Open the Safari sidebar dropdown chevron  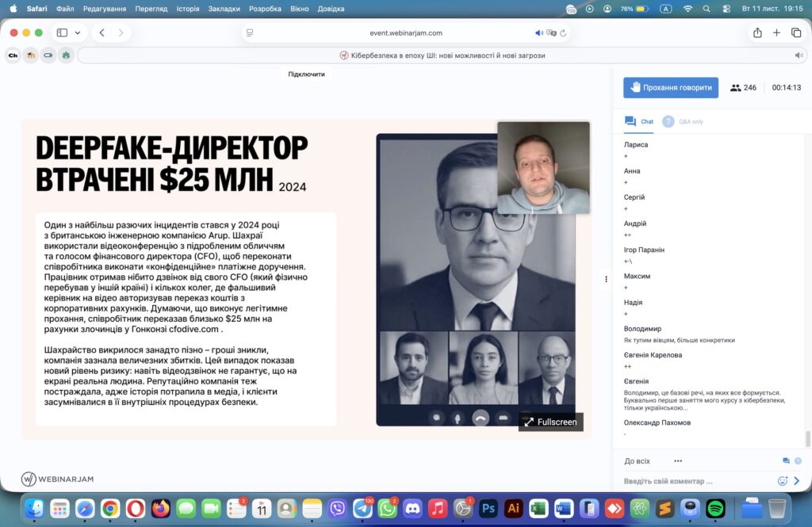77,32
